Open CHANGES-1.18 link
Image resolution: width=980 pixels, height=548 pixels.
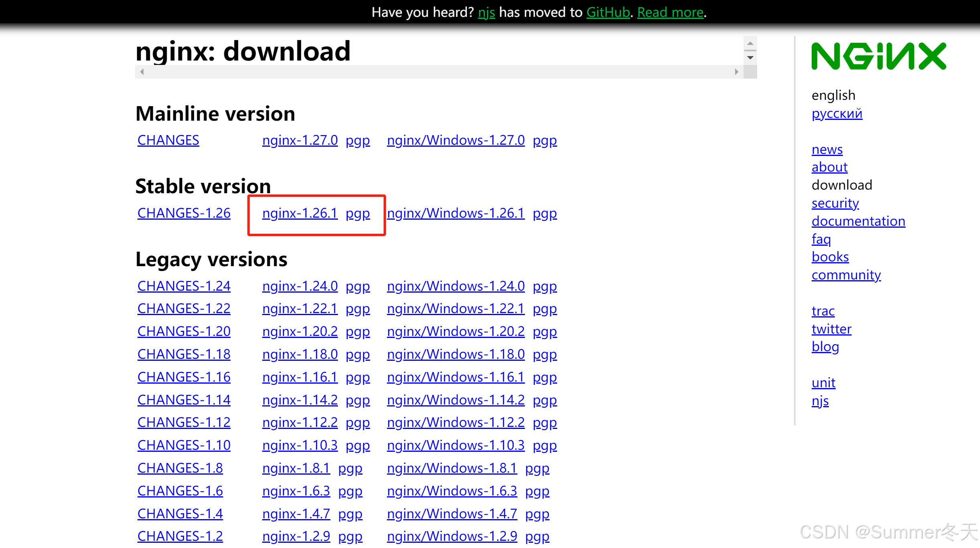184,354
